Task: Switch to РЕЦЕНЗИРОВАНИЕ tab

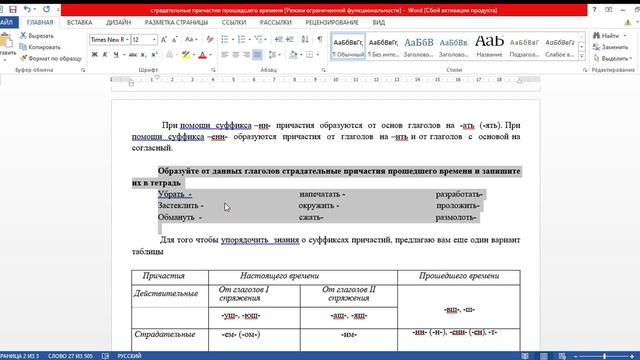Action: [332, 22]
